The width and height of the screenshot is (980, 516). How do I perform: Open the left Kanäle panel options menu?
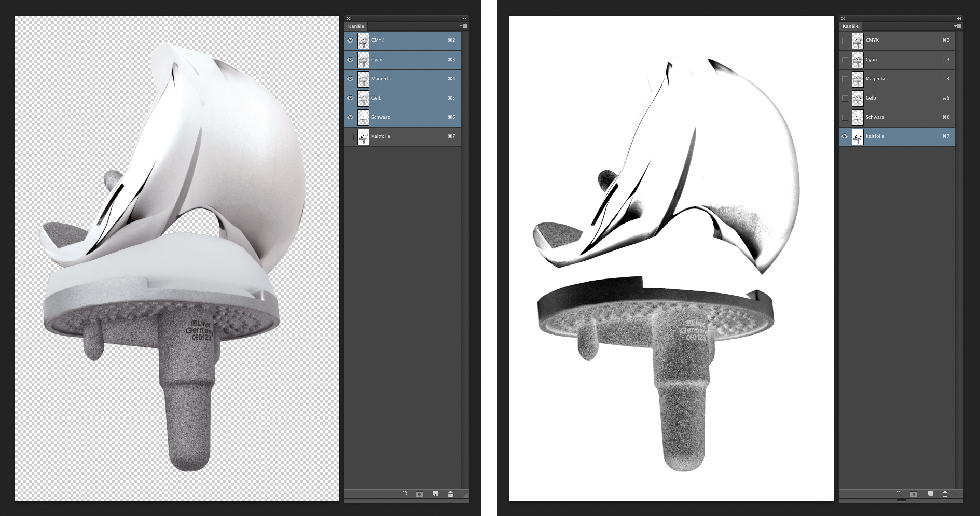(463, 26)
